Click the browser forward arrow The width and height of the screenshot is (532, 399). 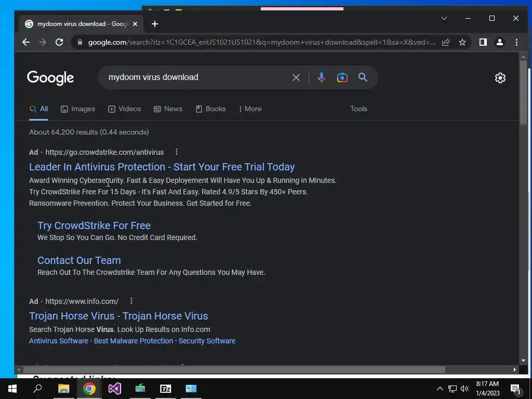point(43,42)
